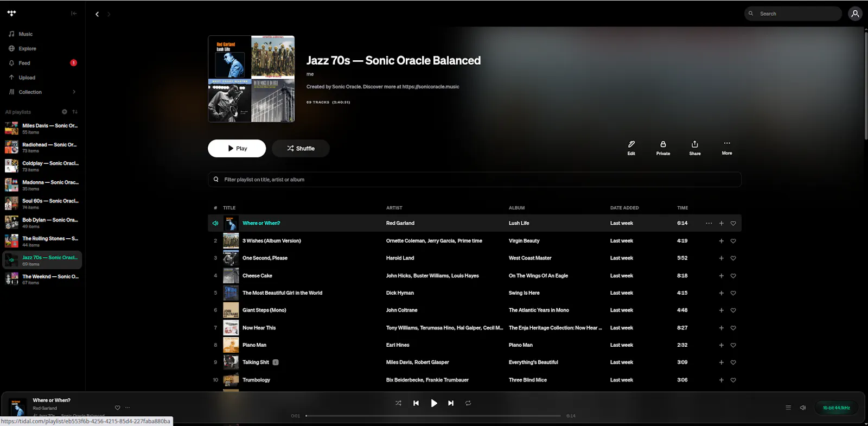Click the Shuffle button
This screenshot has width=868, height=426.
tap(301, 148)
